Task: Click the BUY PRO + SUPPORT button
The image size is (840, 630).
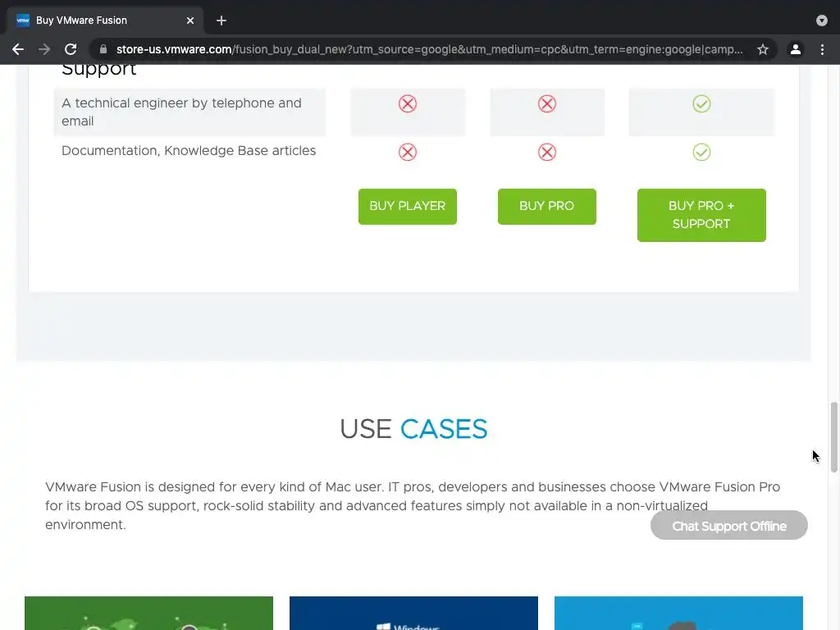Action: click(701, 215)
